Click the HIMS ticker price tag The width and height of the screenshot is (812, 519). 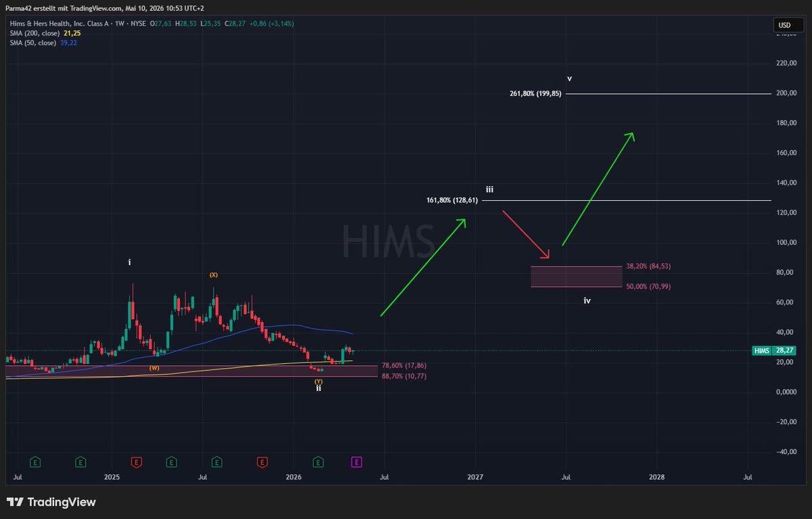pos(763,351)
